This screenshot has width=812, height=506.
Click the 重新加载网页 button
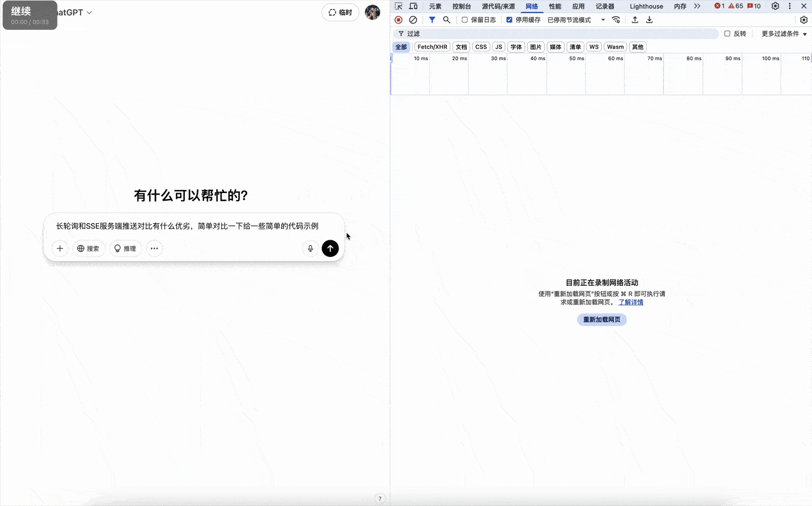601,320
